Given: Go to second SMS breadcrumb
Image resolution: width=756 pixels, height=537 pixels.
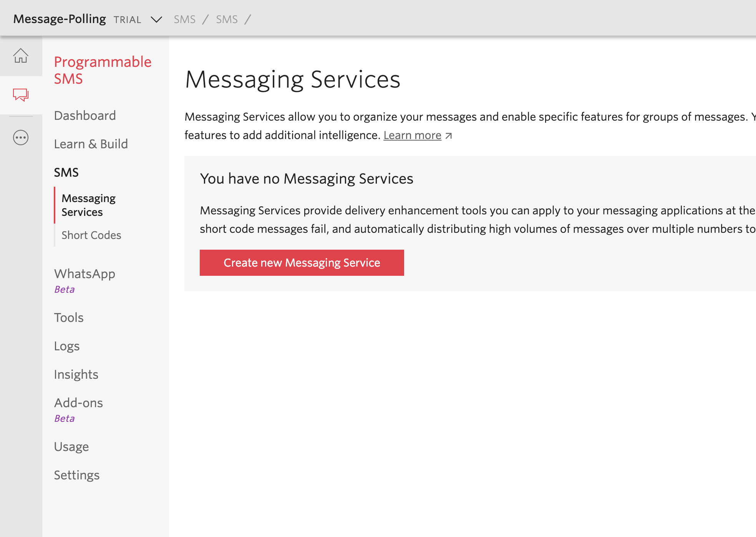Looking at the screenshot, I should (x=227, y=19).
